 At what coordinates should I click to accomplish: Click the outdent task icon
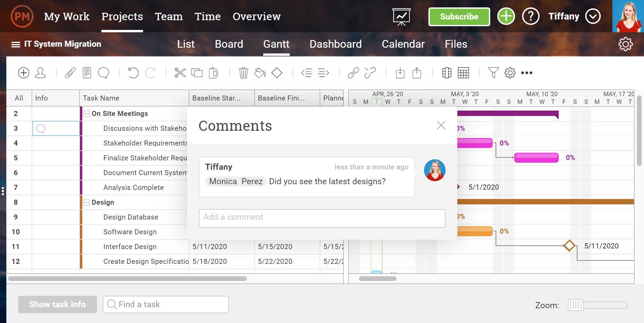click(307, 73)
